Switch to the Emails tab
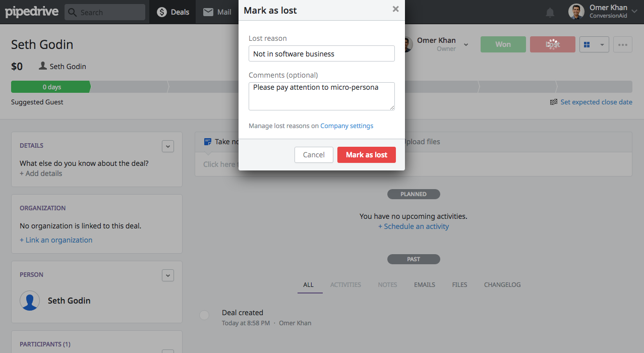Image resolution: width=644 pixels, height=353 pixels. 424,285
